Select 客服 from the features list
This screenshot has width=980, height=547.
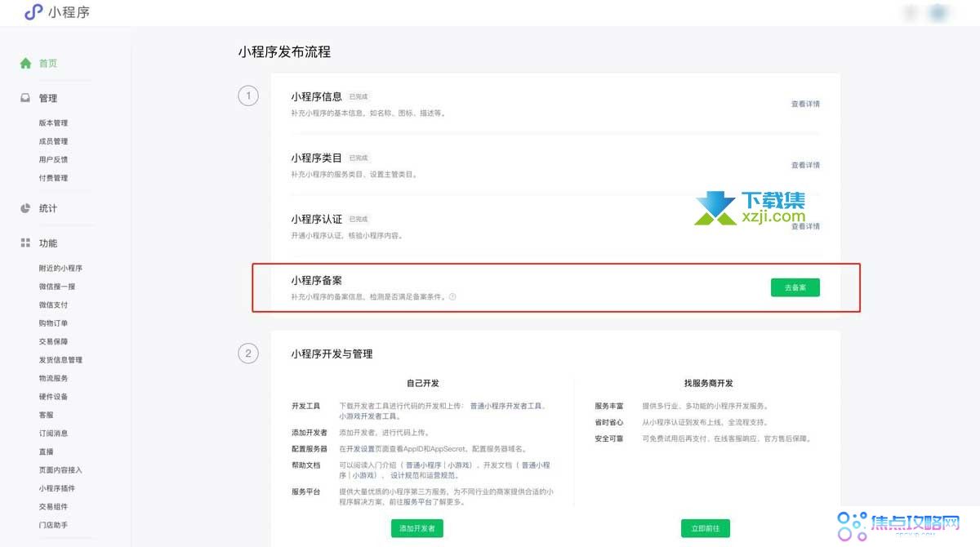tap(47, 416)
